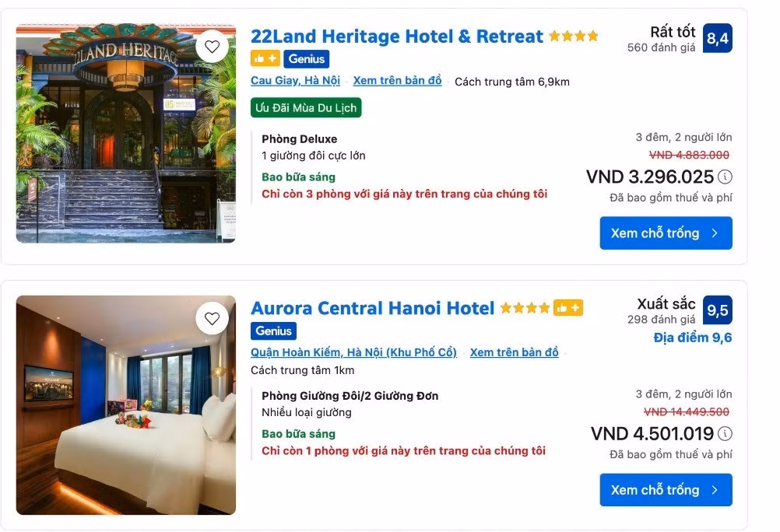Screen dimensions: 780x532
Task: View 22Land Heritage on map link
Action: point(397,81)
